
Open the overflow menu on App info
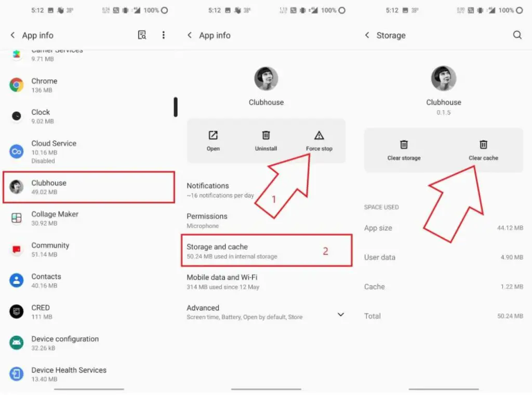click(x=164, y=35)
